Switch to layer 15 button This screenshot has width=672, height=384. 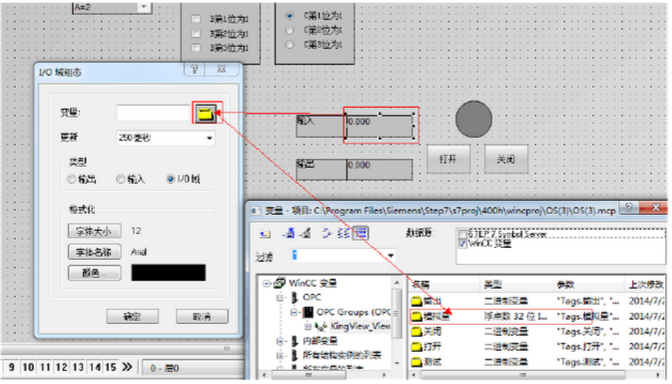(x=111, y=367)
